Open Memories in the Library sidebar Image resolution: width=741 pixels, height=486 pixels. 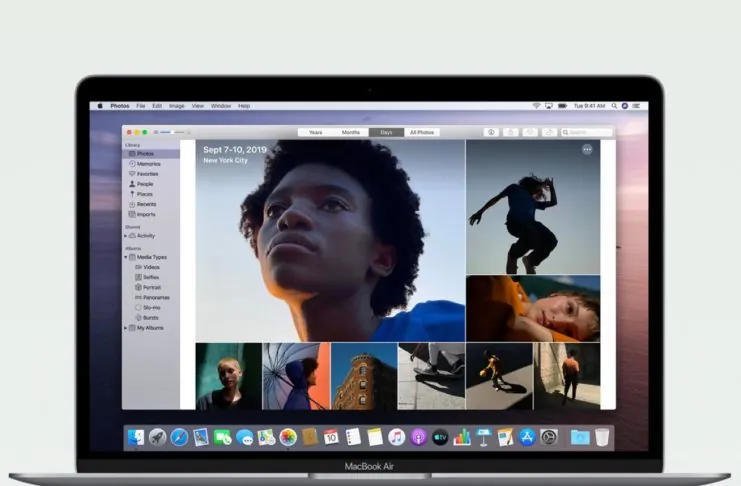pyautogui.click(x=148, y=164)
